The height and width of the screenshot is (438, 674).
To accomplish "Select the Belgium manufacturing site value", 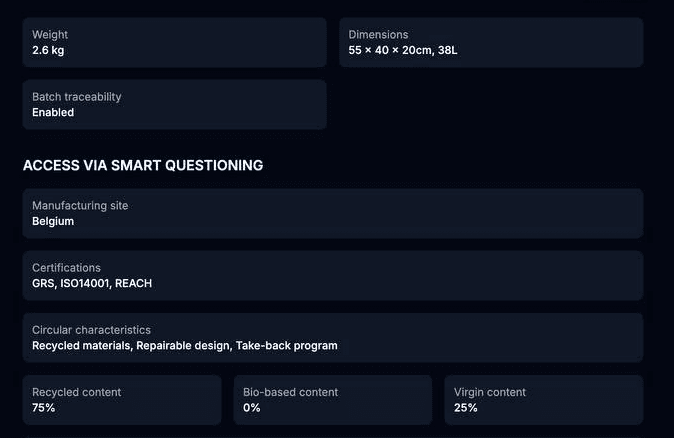I will pyautogui.click(x=53, y=221).
